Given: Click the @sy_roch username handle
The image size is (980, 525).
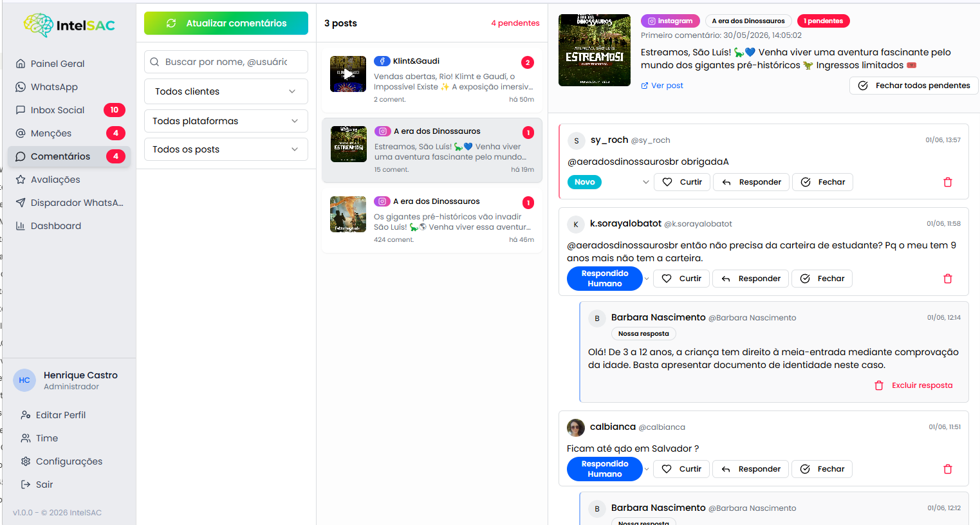Looking at the screenshot, I should pyautogui.click(x=651, y=140).
